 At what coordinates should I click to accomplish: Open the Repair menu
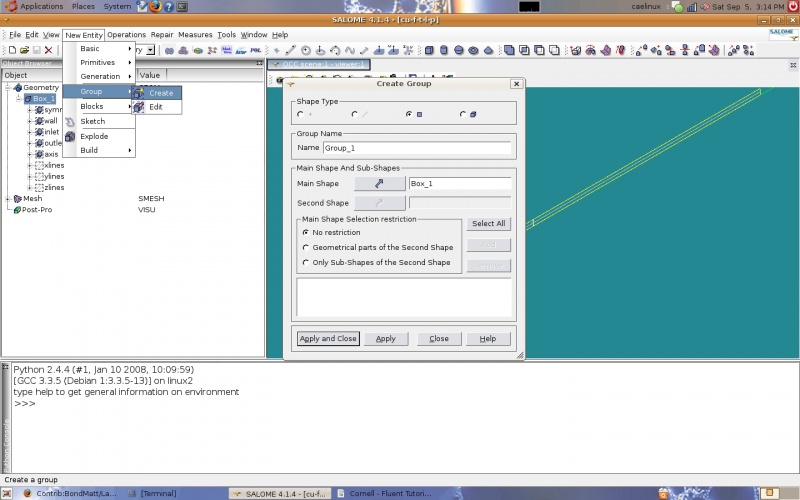pos(162,35)
